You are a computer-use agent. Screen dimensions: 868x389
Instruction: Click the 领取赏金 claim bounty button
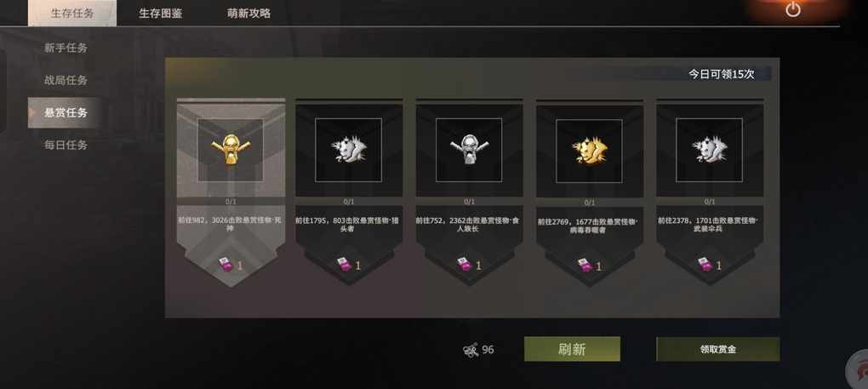pyautogui.click(x=718, y=349)
